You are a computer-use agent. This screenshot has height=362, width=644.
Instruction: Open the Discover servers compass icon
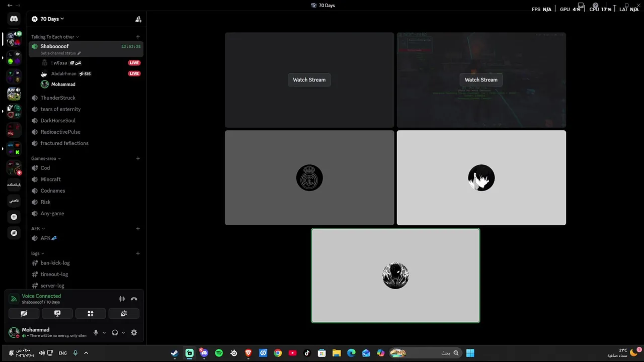[x=14, y=233]
